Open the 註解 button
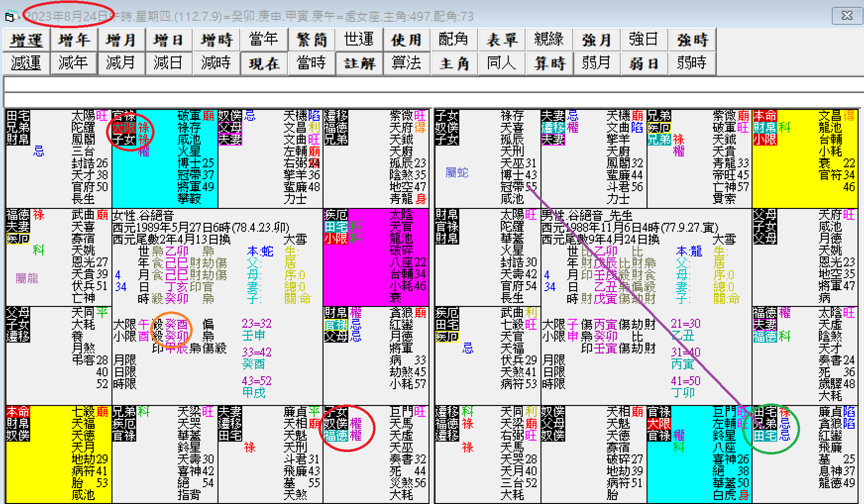The height and width of the screenshot is (504, 864). 359,63
